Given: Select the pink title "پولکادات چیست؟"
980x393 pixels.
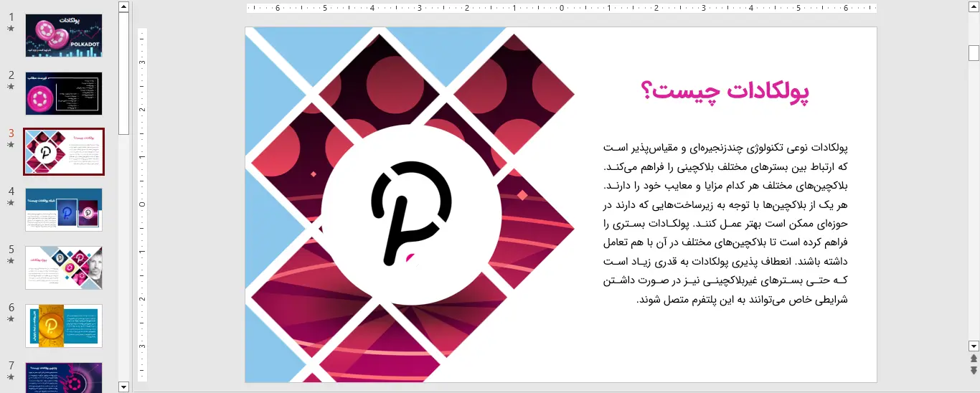Looking at the screenshot, I should click(725, 93).
